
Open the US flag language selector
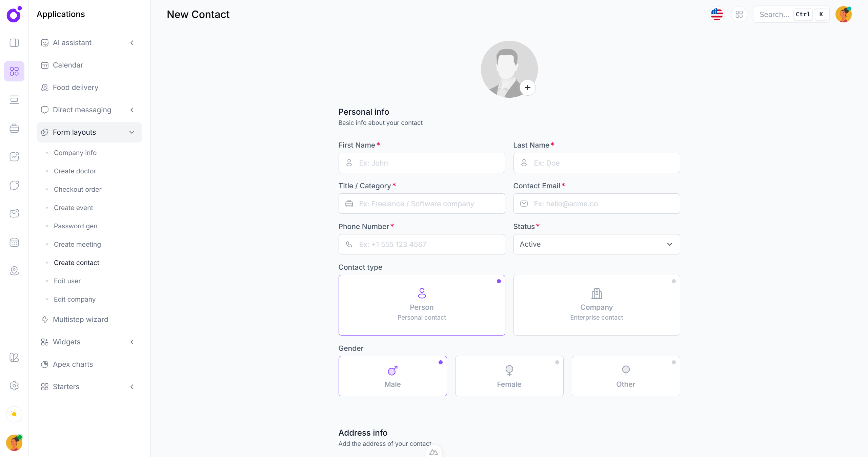(716, 14)
